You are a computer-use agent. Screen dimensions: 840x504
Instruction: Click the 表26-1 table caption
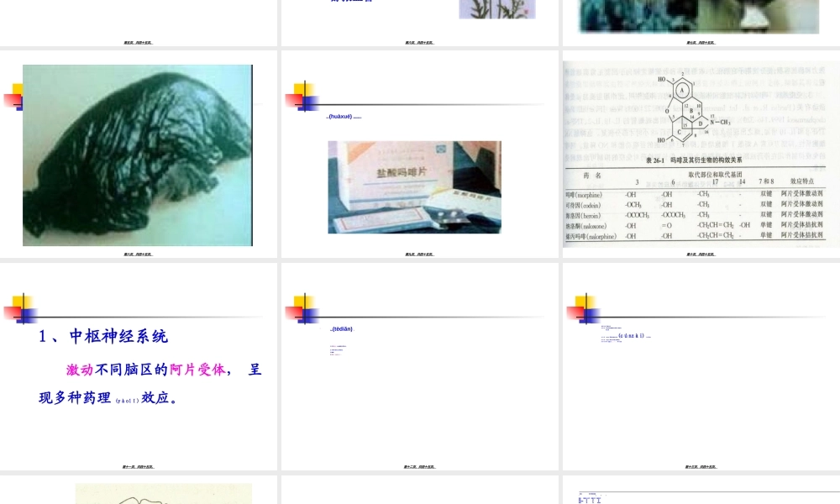coord(700,160)
